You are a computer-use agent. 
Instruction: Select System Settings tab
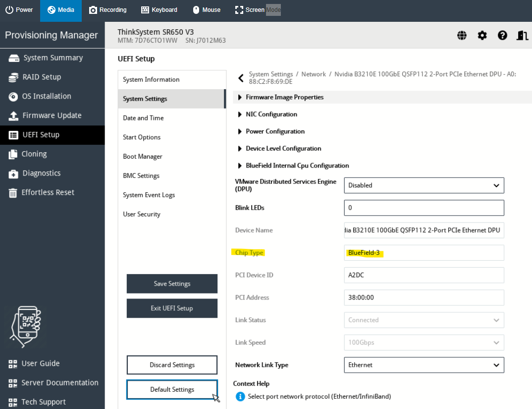(x=172, y=99)
